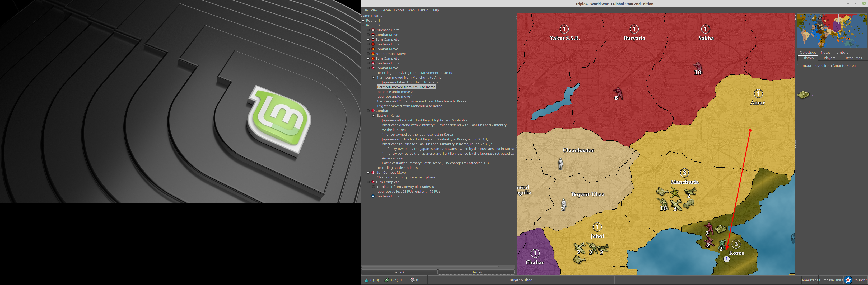The image size is (868, 285).
Task: Click the Manchuria production value circle
Action: coord(684,173)
